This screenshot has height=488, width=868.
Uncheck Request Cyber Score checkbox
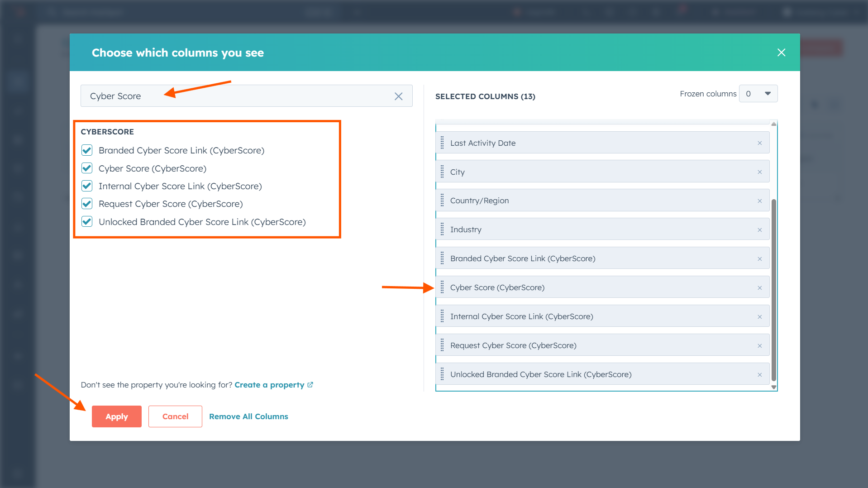point(87,204)
